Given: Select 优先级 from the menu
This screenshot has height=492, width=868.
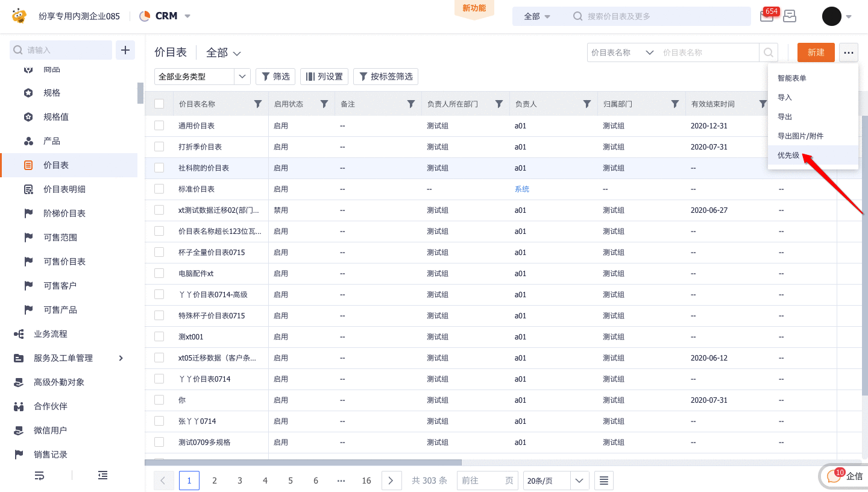Looking at the screenshot, I should 813,155.
